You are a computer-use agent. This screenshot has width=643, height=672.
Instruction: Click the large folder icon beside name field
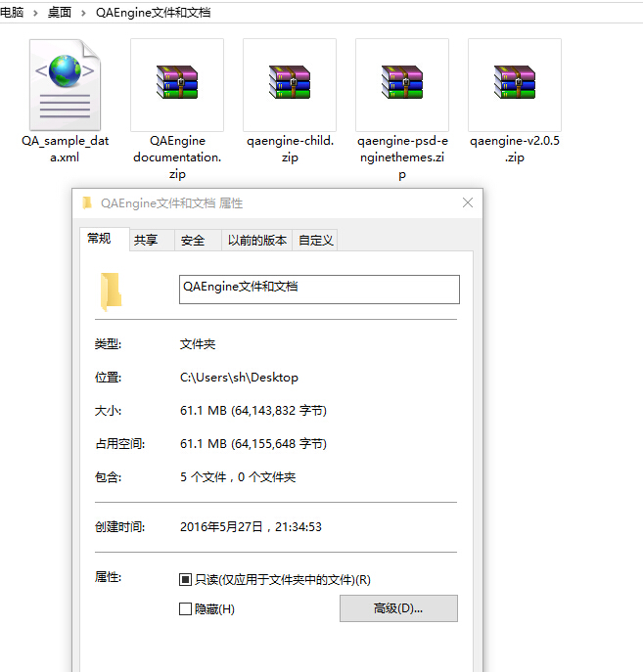pos(111,291)
